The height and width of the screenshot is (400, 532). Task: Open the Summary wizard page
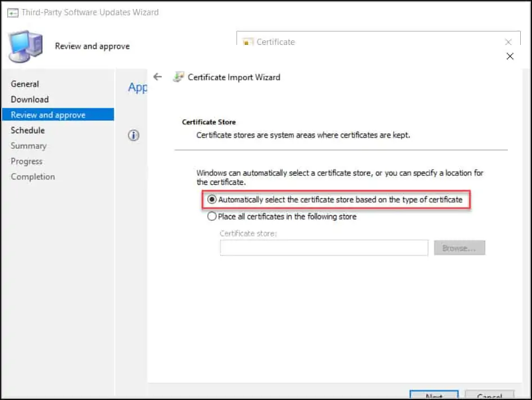[29, 146]
